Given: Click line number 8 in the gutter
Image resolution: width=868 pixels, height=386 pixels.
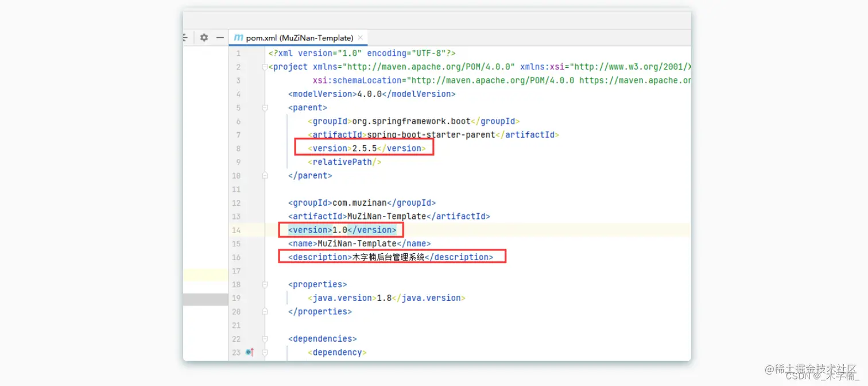Looking at the screenshot, I should coord(238,149).
